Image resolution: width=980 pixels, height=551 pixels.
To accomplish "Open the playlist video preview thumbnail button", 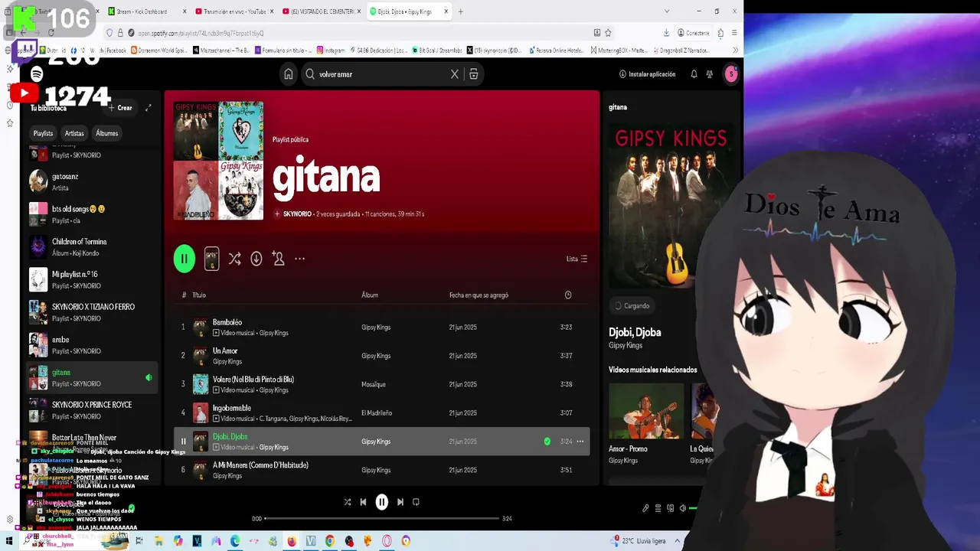I will pos(212,259).
